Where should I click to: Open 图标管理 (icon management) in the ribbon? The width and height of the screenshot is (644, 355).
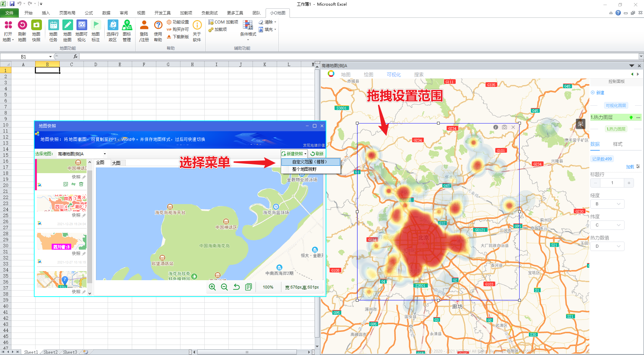pyautogui.click(x=127, y=31)
